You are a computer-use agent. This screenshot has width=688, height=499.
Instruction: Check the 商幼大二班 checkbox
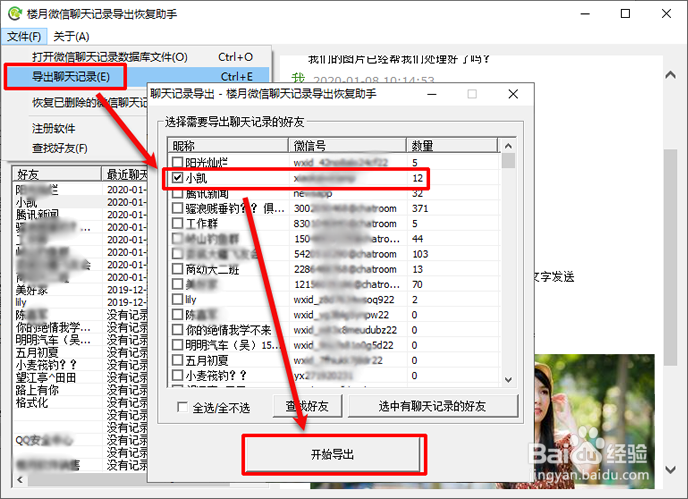click(177, 269)
